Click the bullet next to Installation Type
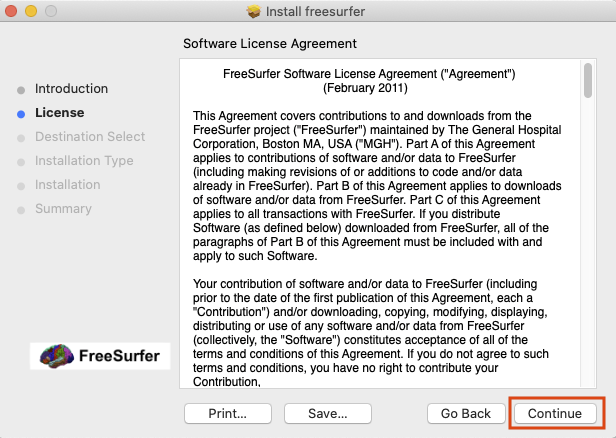Screen dimensions: 616x438 [x=21, y=161]
